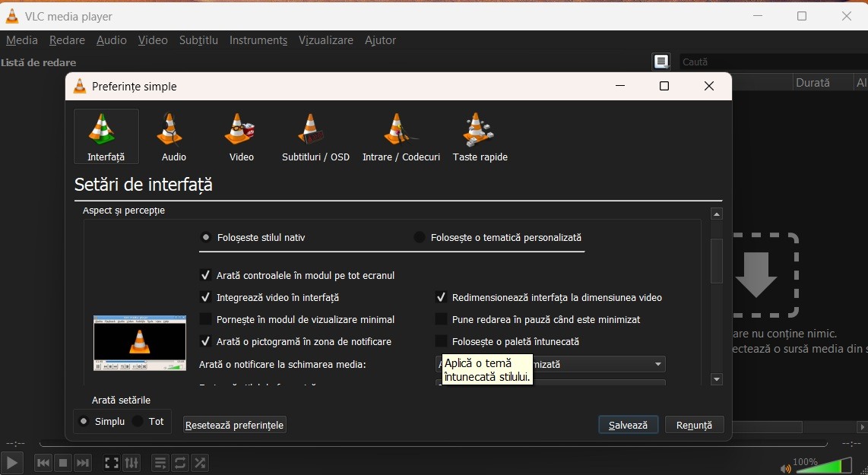
Task: Open Intrare / Codecuri preferences category
Action: [x=401, y=137]
